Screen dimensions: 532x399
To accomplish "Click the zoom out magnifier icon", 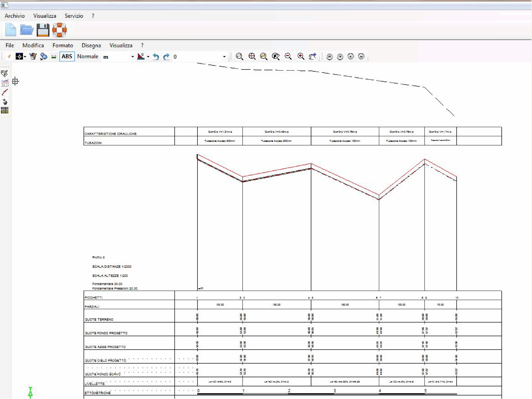I will coord(288,57).
